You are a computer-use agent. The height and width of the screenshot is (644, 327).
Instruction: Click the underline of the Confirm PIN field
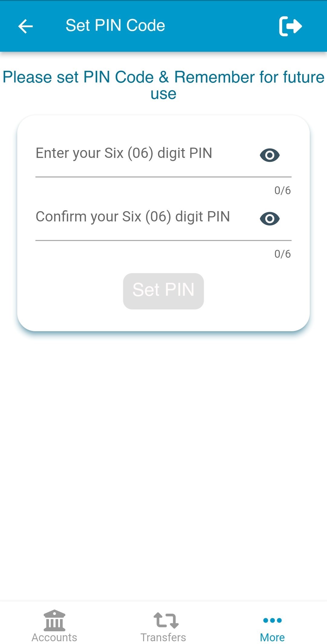[163, 240]
